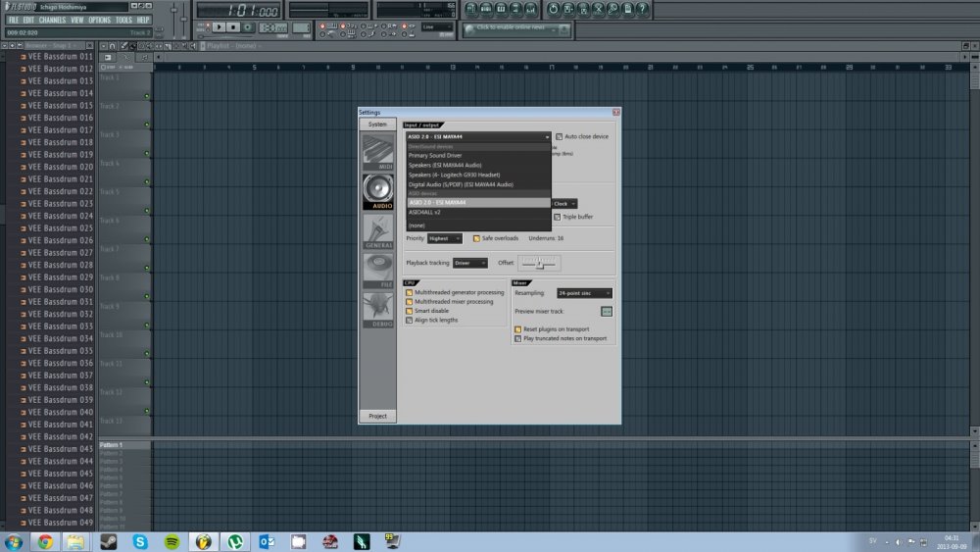Open the OPTIONS menu

[99, 20]
